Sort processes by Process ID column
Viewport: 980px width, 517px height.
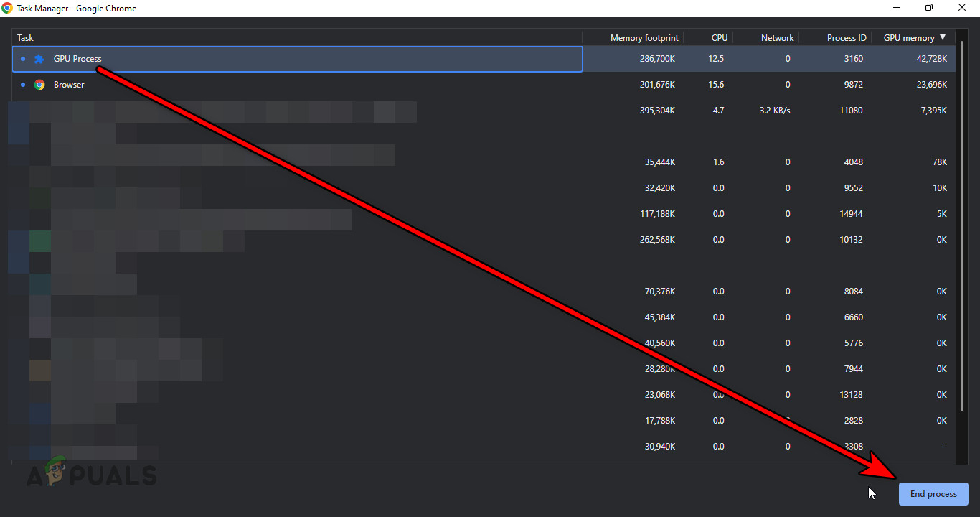point(847,37)
